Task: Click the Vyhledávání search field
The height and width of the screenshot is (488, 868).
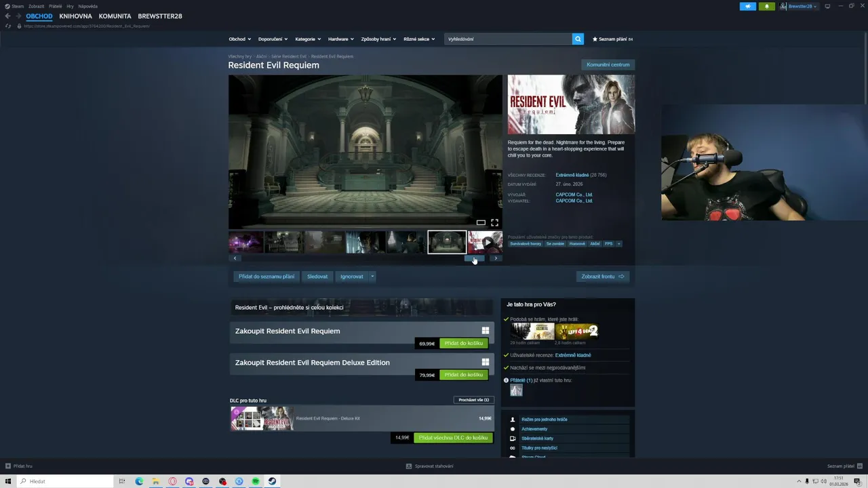Action: 508,39
